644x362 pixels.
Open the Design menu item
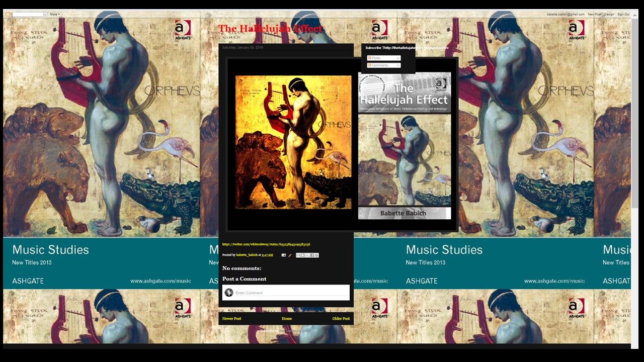[x=609, y=14]
